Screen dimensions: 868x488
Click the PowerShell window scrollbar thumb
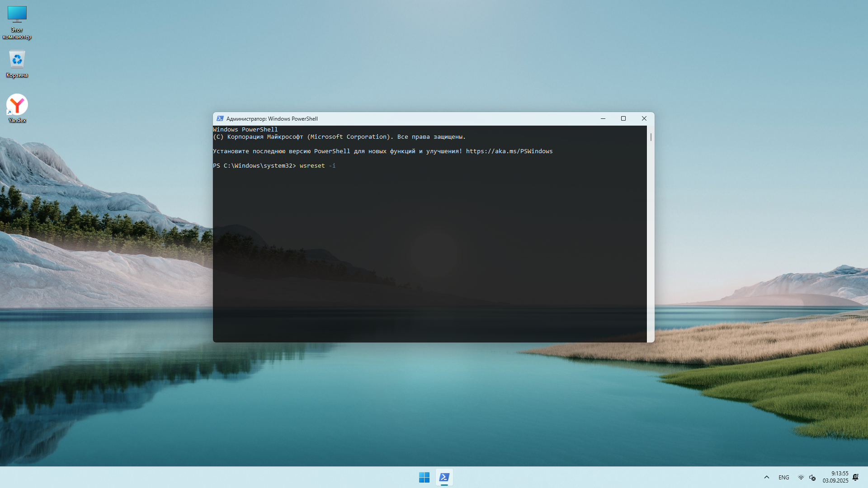click(651, 137)
